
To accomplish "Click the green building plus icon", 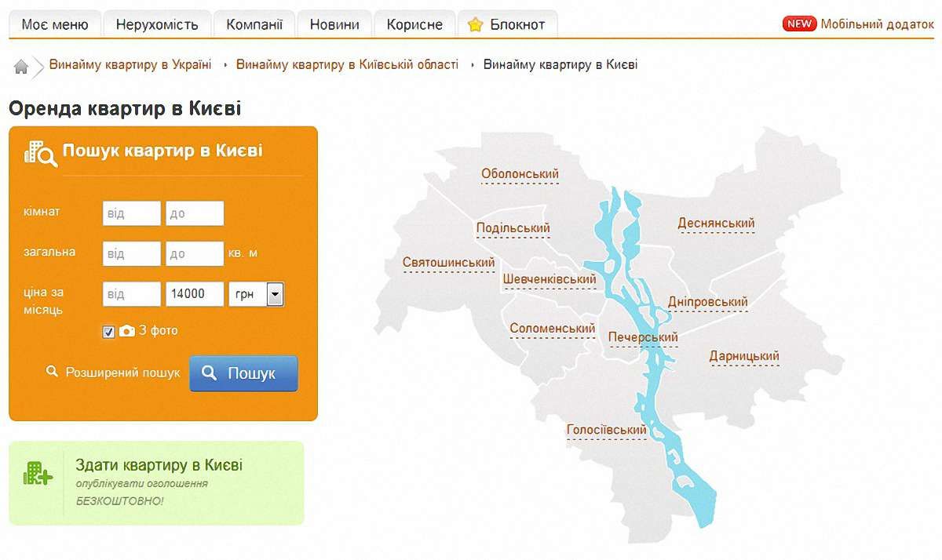I will (x=38, y=473).
